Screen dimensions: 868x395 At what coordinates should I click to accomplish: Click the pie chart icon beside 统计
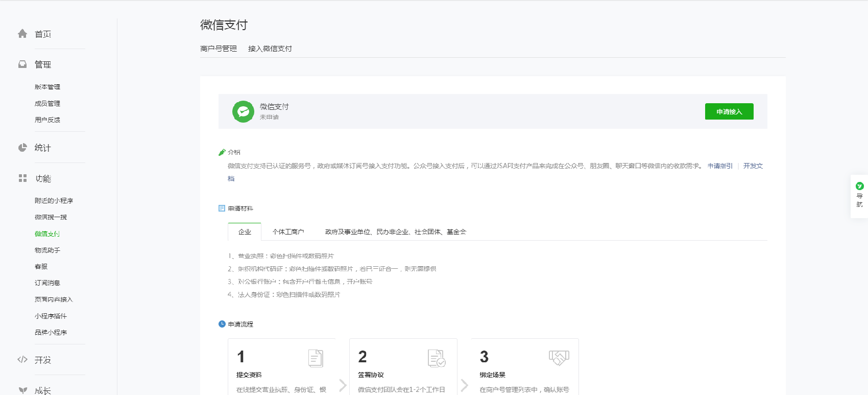[x=22, y=148]
